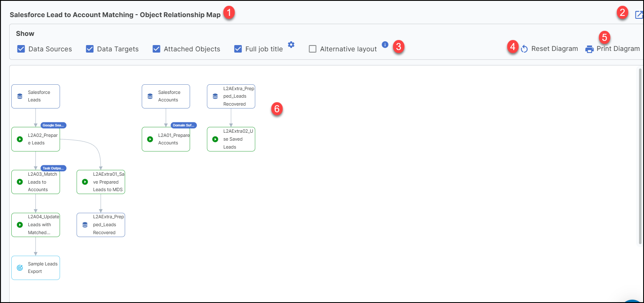The width and height of the screenshot is (644, 303).
Task: Uncheck the Full job title checkbox
Action: [x=238, y=49]
